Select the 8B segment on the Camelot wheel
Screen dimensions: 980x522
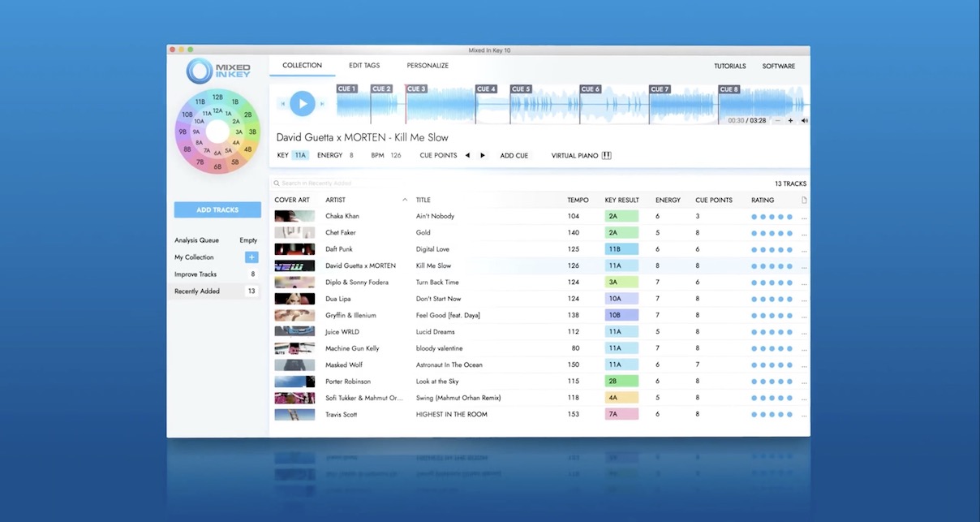187,149
